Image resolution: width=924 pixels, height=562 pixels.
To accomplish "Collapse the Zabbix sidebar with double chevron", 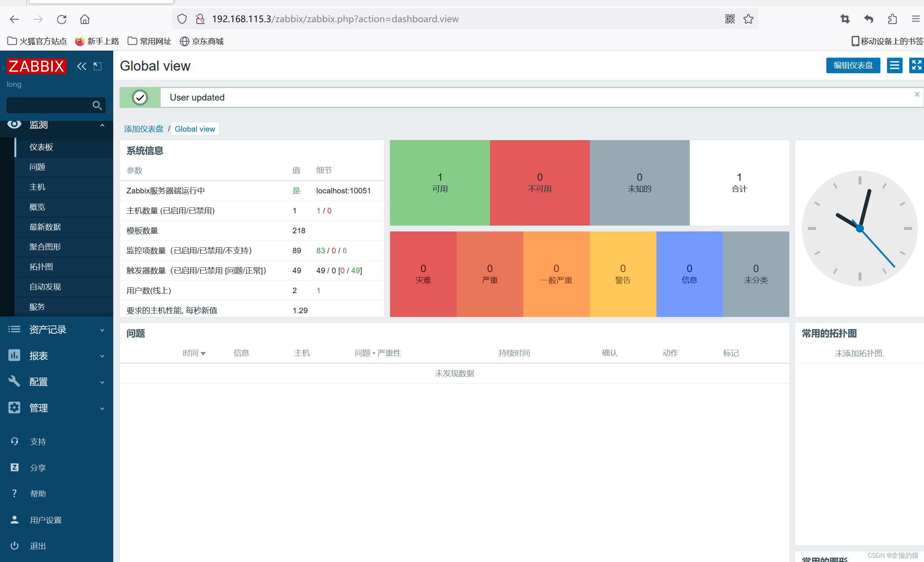I will 81,66.
